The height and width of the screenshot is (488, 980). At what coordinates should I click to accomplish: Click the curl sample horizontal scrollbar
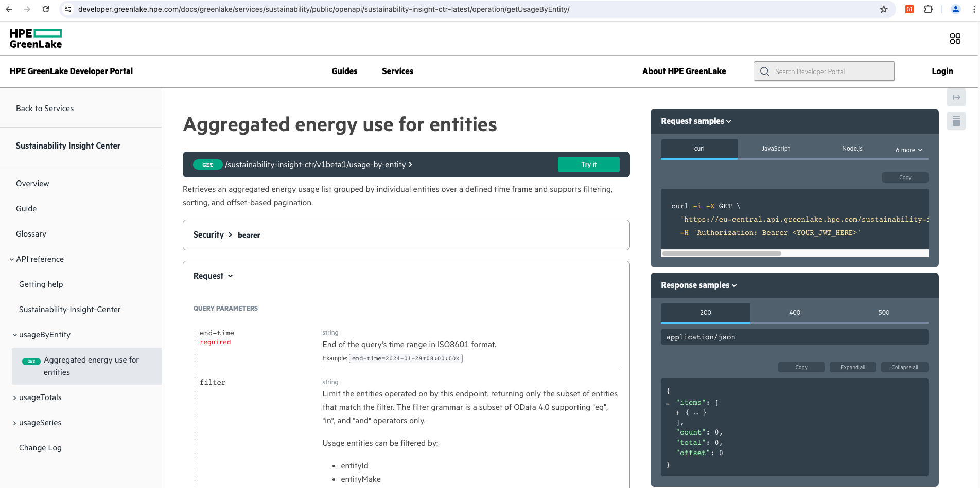click(722, 254)
